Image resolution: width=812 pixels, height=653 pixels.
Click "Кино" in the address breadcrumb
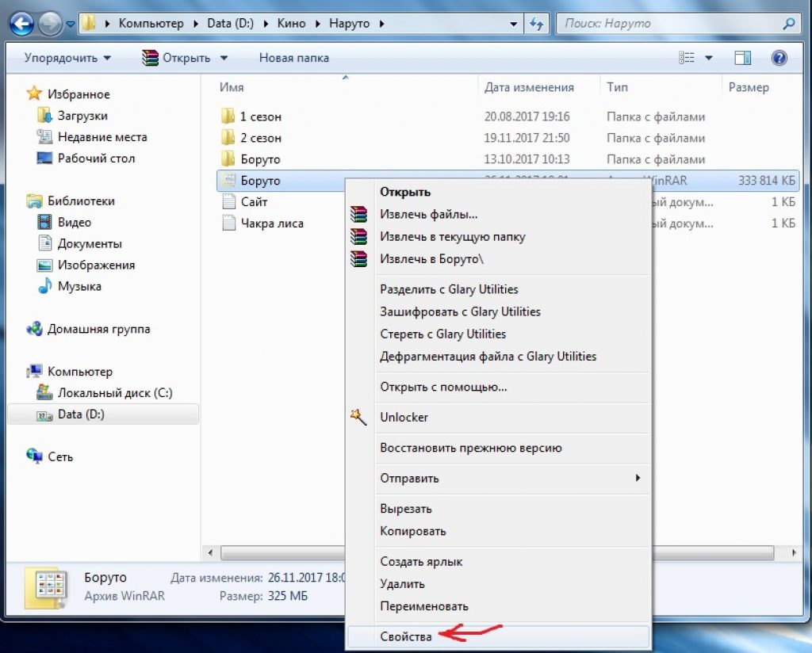[291, 24]
